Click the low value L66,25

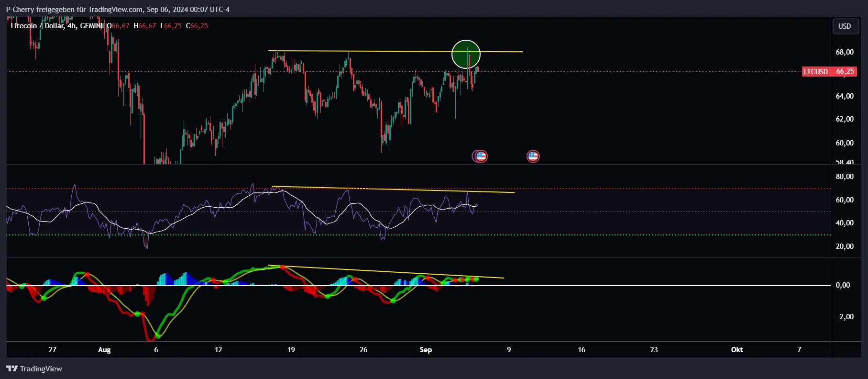(171, 26)
